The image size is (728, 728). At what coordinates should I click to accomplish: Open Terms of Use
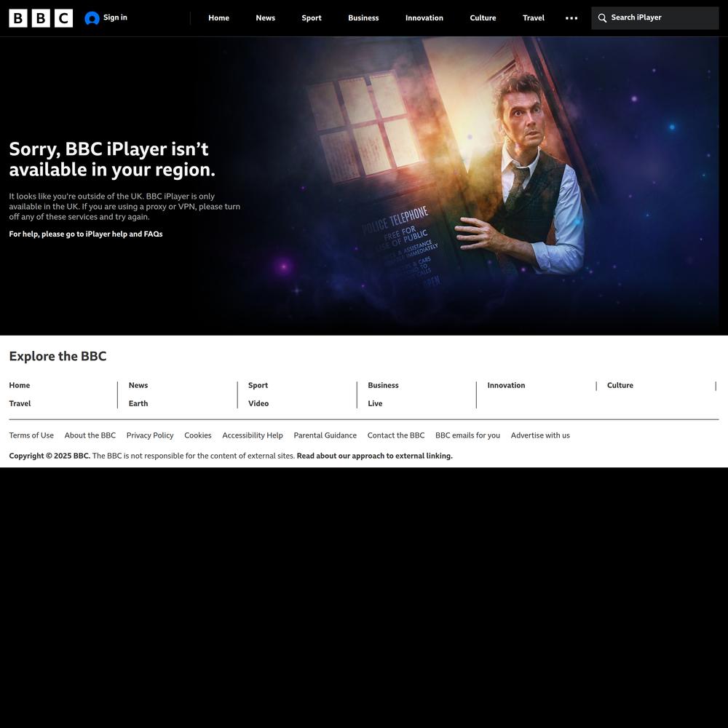pyautogui.click(x=31, y=435)
